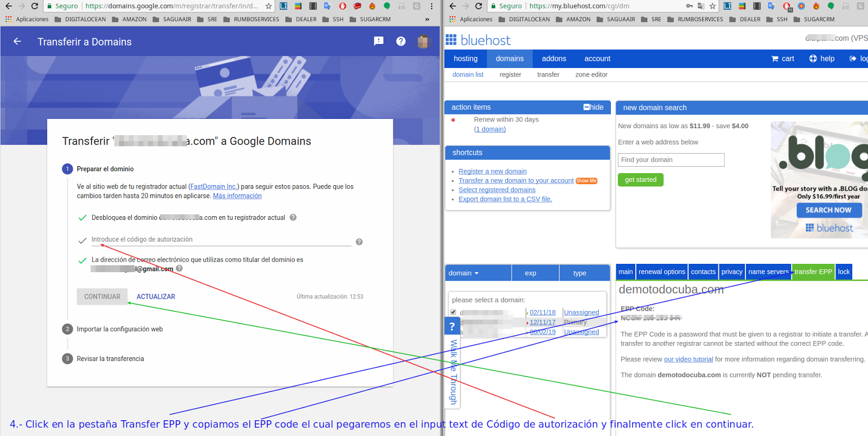Open SUGARCRM bookmark folder in left browser
868x436 pixels.
pyautogui.click(x=370, y=19)
